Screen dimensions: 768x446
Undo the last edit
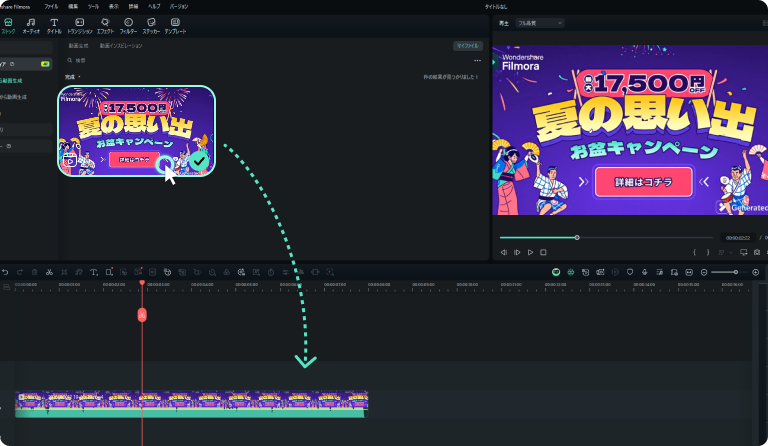click(x=5, y=272)
